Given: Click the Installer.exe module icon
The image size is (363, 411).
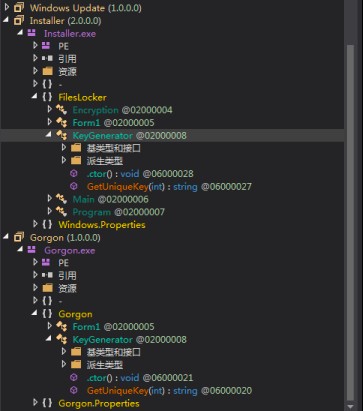Looking at the screenshot, I should [x=32, y=33].
